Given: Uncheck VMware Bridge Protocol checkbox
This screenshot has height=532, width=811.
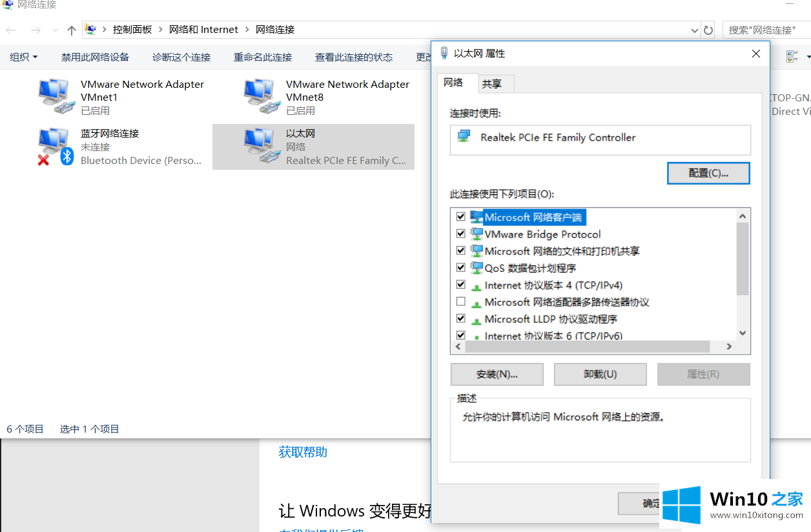Looking at the screenshot, I should point(460,233).
